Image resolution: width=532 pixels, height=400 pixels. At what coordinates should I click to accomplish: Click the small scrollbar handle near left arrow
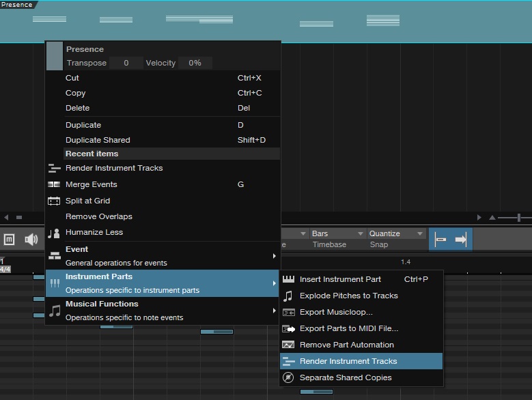click(19, 217)
